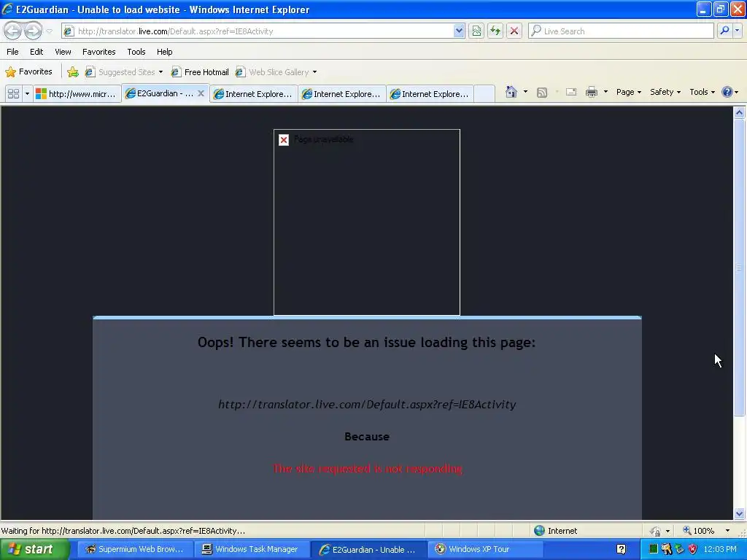Click the 'Waiting for' status bar text

coord(123,531)
